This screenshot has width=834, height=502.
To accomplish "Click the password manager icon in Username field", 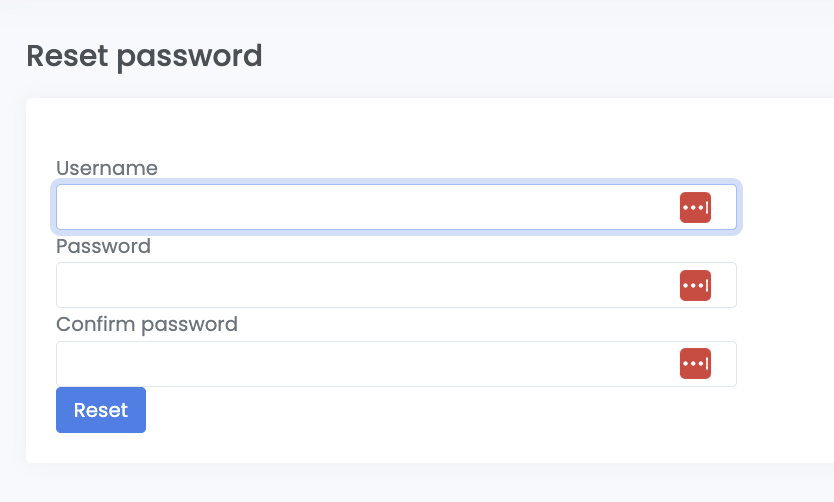I will pos(695,207).
